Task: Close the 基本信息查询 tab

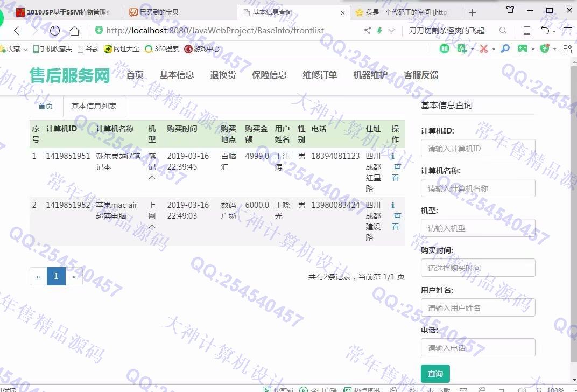Action: click(x=342, y=13)
